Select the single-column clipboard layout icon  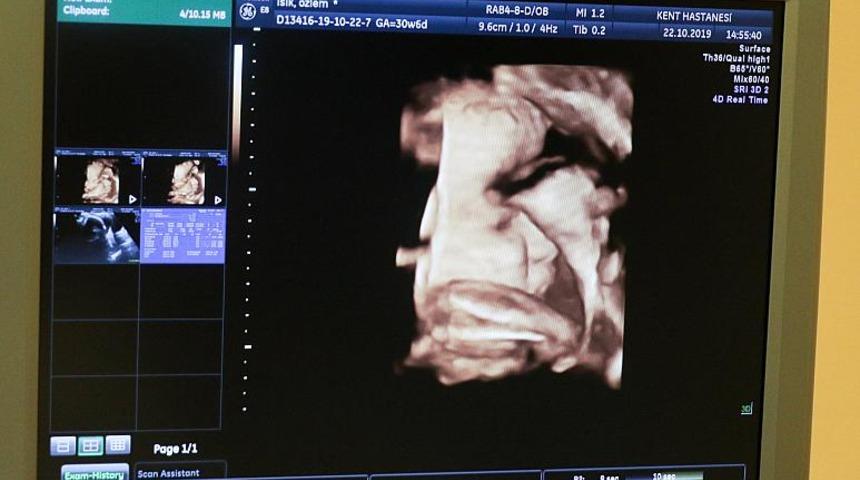click(x=63, y=446)
